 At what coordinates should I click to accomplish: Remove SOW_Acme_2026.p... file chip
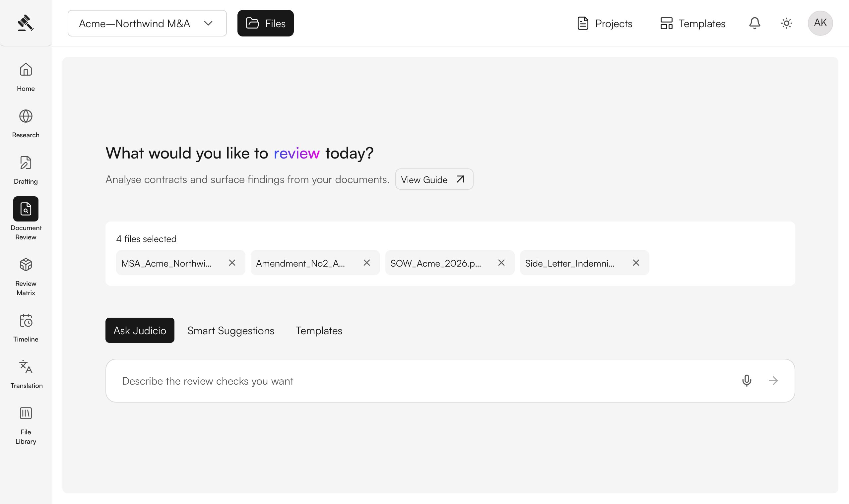[x=501, y=263]
